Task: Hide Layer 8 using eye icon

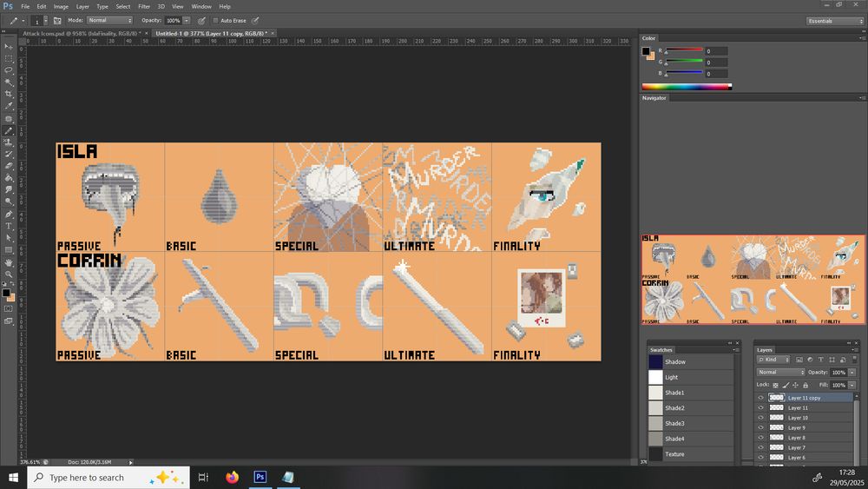Action: tap(760, 438)
